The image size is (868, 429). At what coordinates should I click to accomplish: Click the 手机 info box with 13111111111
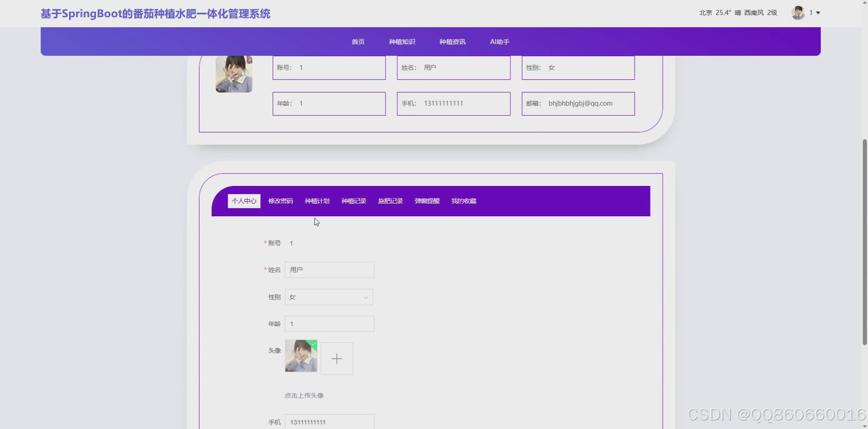coord(453,104)
